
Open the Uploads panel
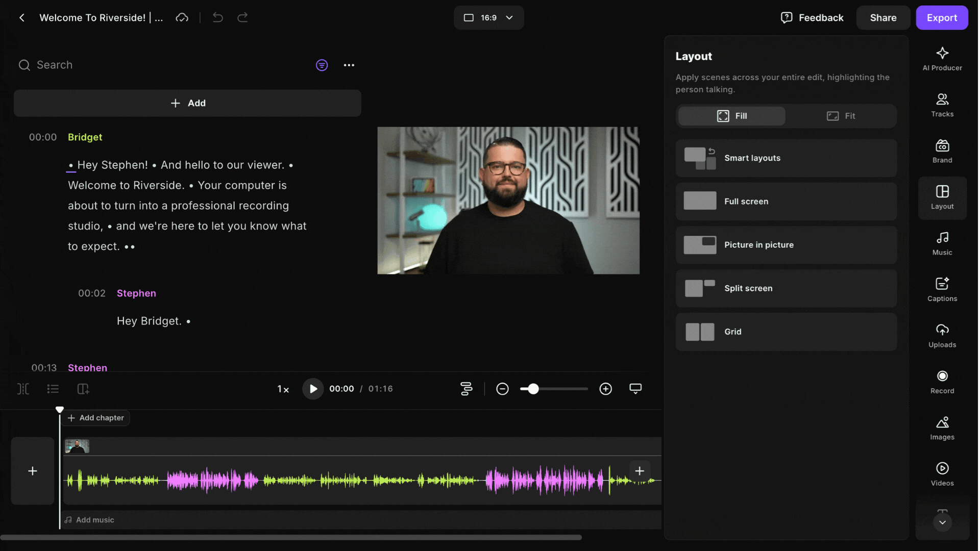click(942, 336)
